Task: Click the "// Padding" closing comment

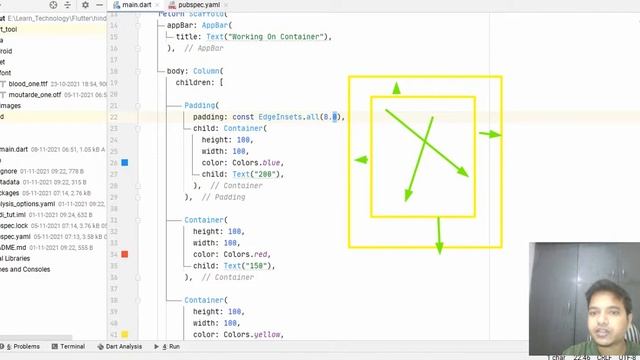Action: (224, 197)
